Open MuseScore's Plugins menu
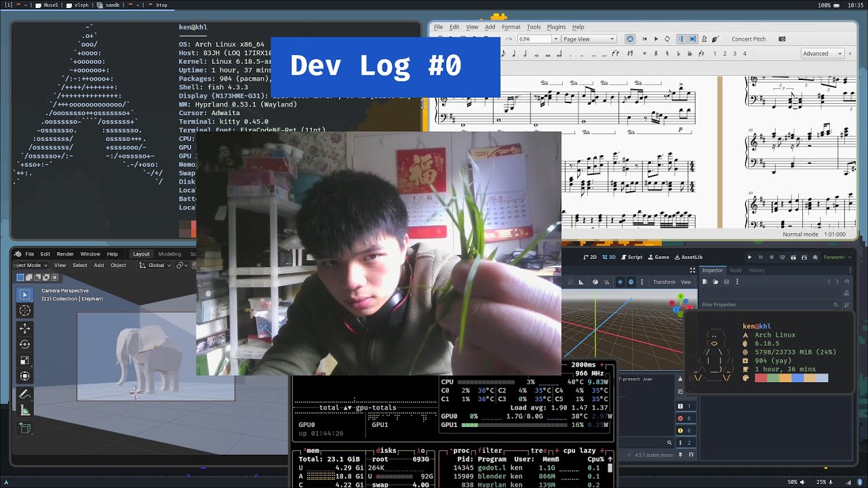 556,27
